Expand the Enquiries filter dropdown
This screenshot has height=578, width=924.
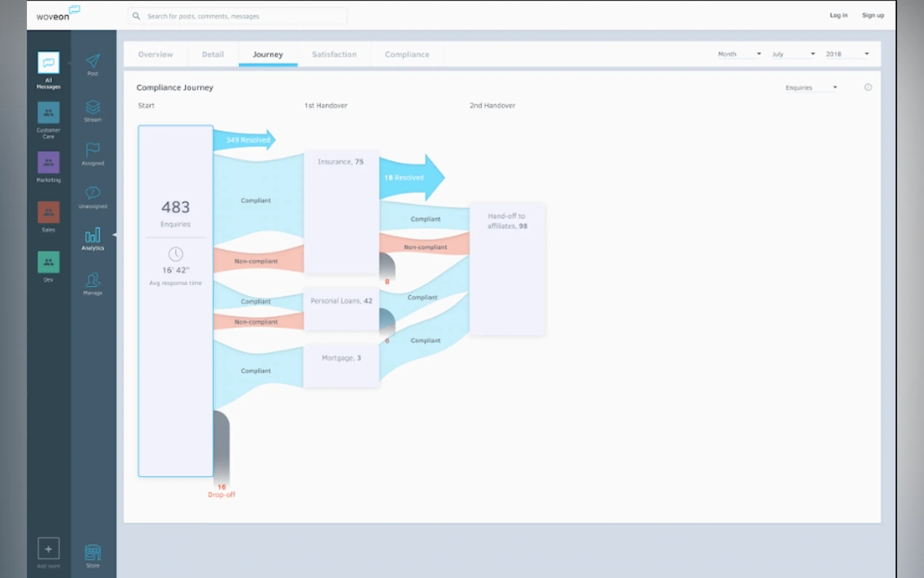click(x=811, y=88)
